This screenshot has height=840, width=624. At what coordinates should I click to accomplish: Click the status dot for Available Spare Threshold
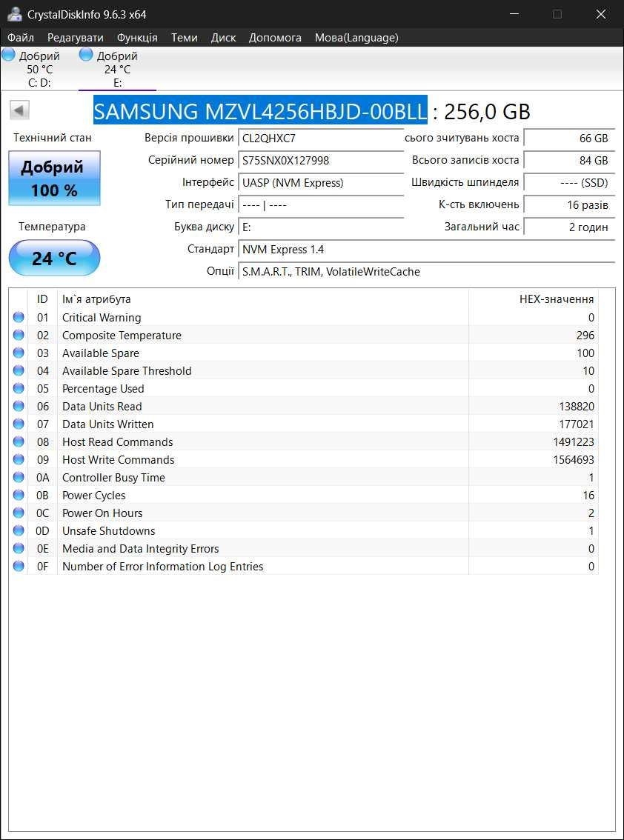19,370
